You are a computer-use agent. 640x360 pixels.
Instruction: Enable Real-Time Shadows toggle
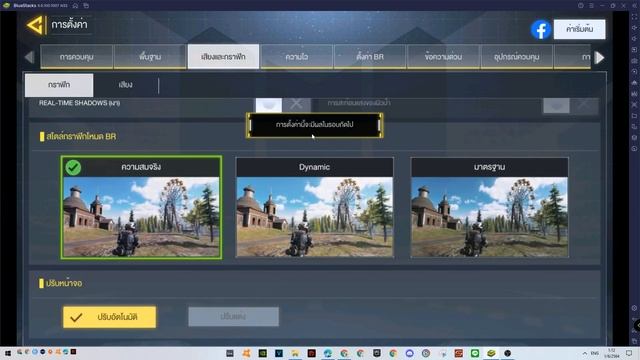point(269,104)
